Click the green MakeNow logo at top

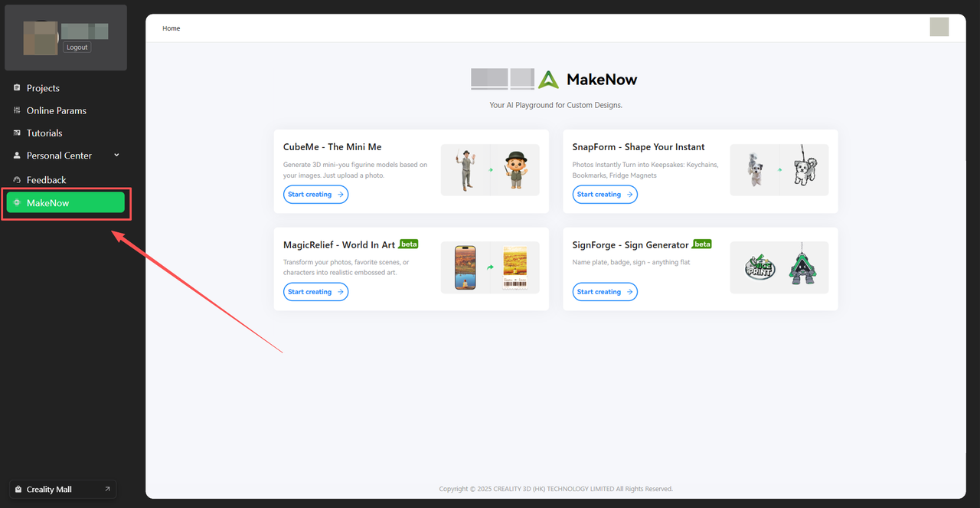coord(548,79)
